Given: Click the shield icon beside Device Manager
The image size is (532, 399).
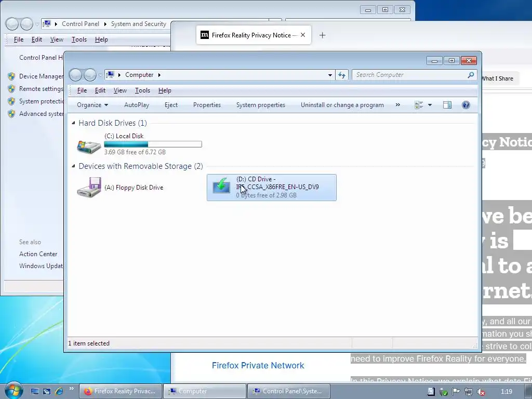Looking at the screenshot, I should [11, 76].
